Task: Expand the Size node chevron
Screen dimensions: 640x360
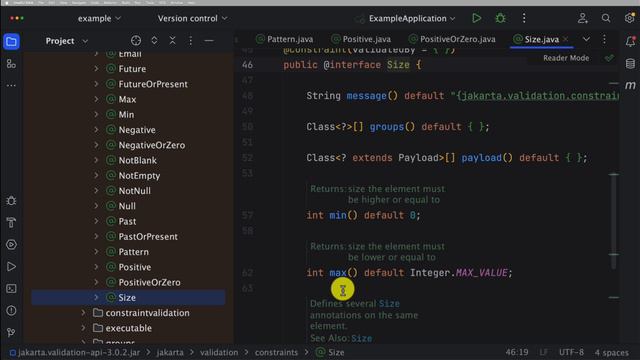Action: click(96, 297)
